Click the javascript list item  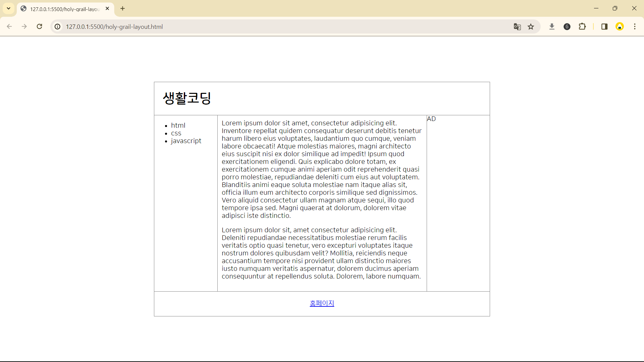click(x=186, y=141)
